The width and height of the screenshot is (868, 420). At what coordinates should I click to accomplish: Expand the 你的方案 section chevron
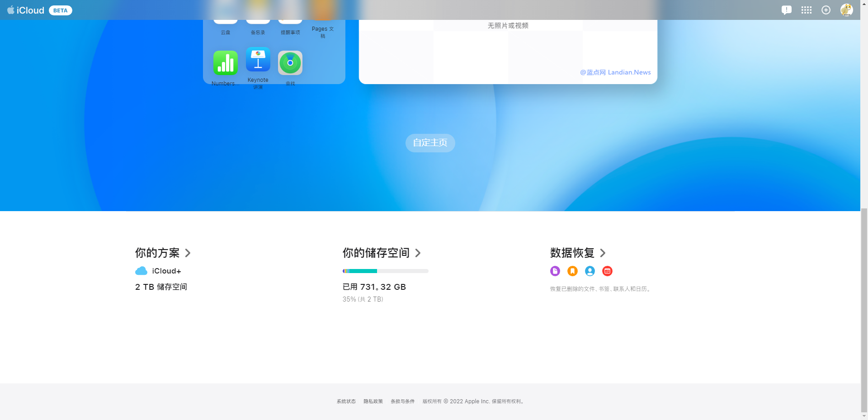[188, 253]
